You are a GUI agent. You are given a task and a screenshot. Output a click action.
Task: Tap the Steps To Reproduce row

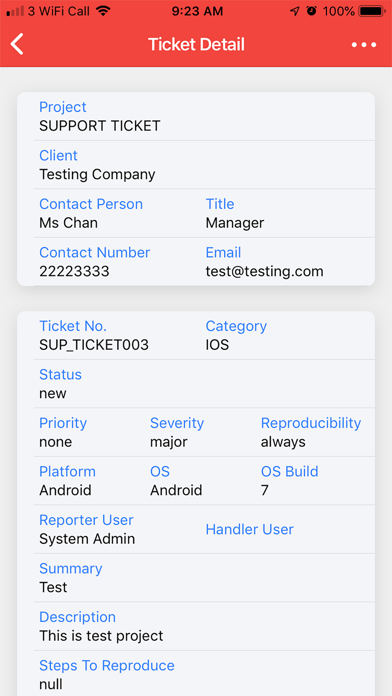pos(204,674)
